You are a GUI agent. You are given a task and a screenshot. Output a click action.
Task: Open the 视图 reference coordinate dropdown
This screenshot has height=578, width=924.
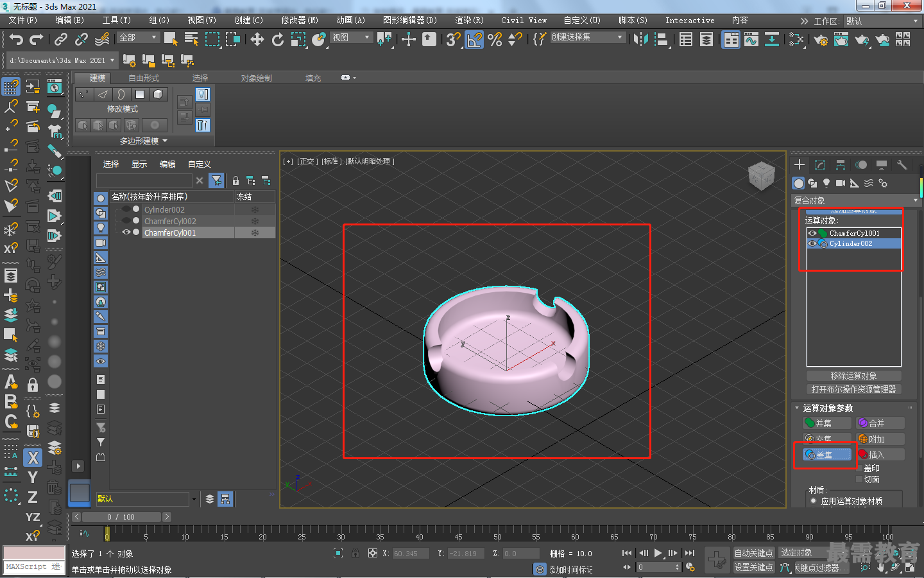[351, 38]
